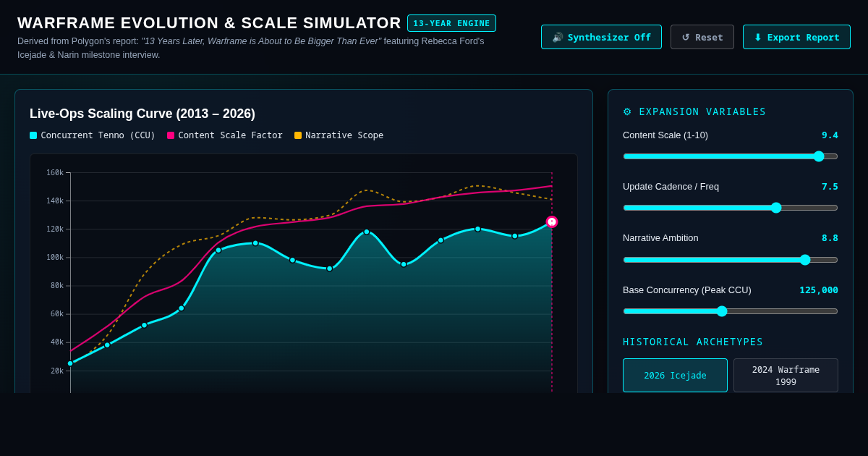
Task: Click the 125,000 Base Concurrency value
Action: coord(819,290)
